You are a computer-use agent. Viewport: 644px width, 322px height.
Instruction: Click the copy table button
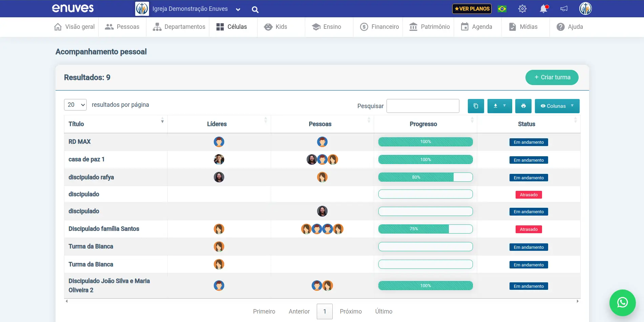(476, 106)
